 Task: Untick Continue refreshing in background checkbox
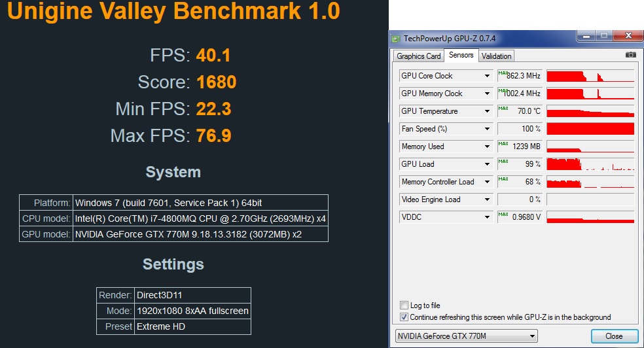[404, 317]
